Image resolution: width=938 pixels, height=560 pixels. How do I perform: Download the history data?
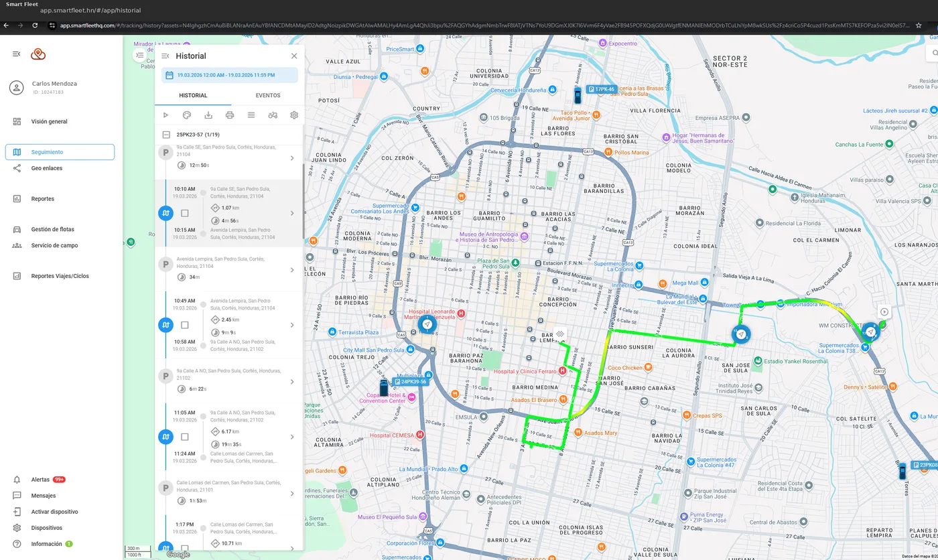(208, 115)
